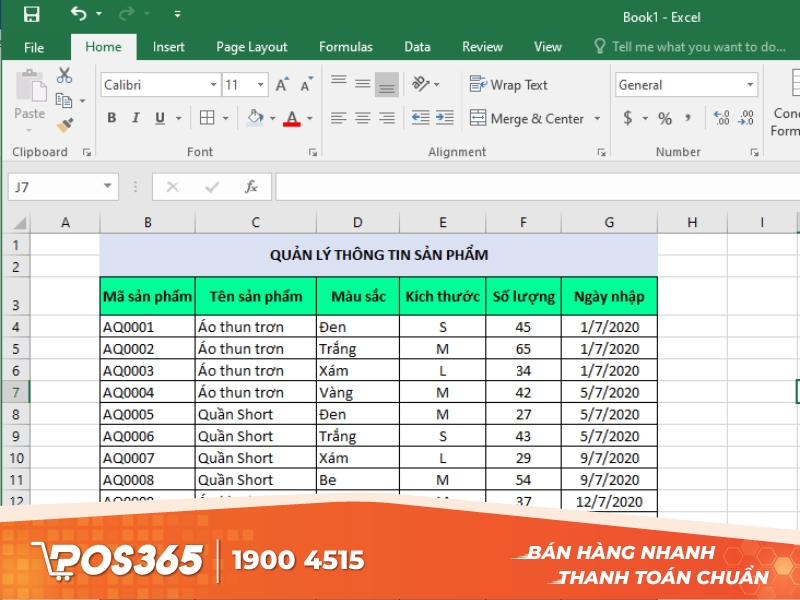Toggle Bold formatting
This screenshot has width=800, height=600.
tap(112, 118)
